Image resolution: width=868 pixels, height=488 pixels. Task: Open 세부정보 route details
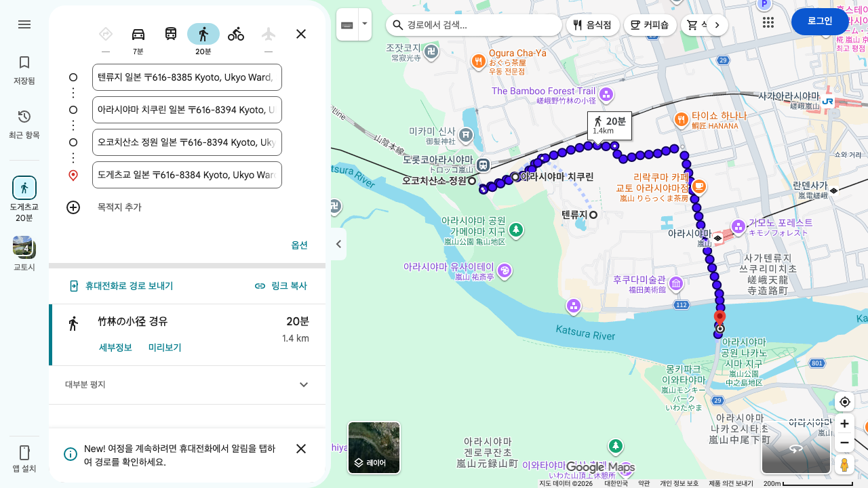tap(115, 348)
